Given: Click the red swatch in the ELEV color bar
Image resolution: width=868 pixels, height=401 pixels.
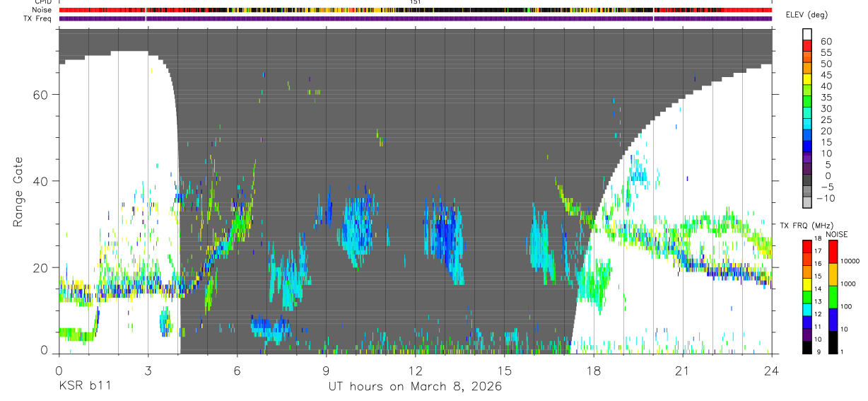Looking at the screenshot, I should 807,45.
